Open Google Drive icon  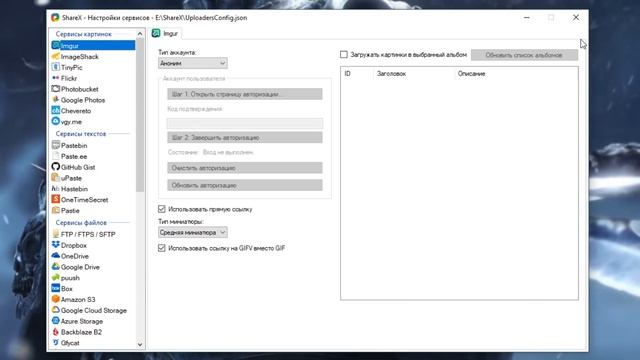point(56,267)
